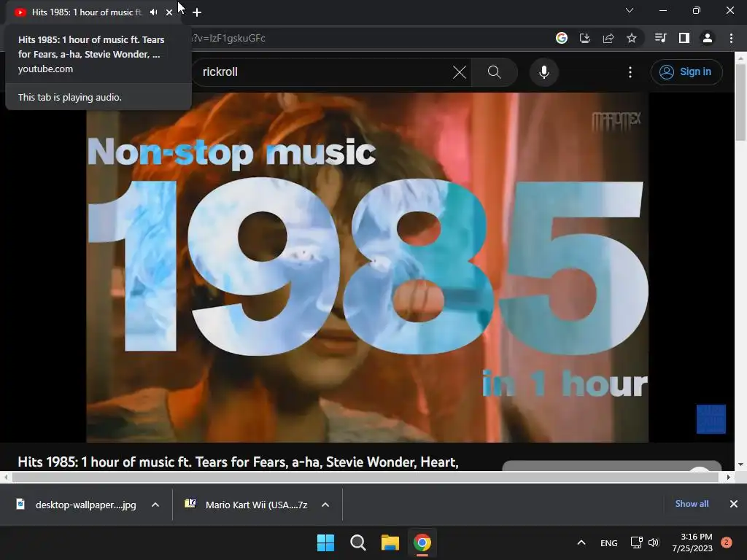Sign in to YouTube
The image size is (747, 560).
(x=686, y=72)
